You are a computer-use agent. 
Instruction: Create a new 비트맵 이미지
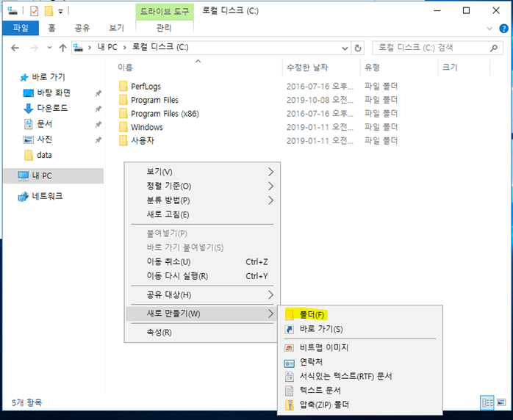point(360,348)
